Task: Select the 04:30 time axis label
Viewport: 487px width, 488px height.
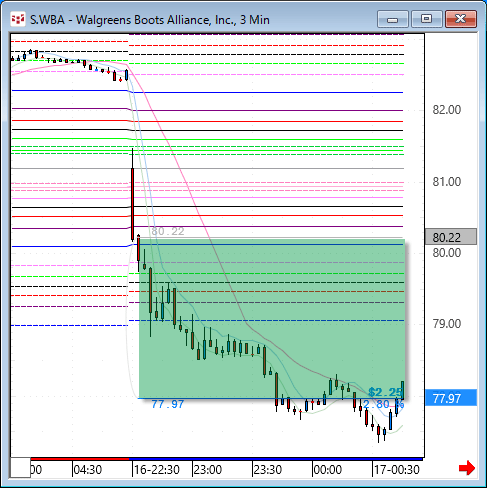Action: (x=88, y=470)
